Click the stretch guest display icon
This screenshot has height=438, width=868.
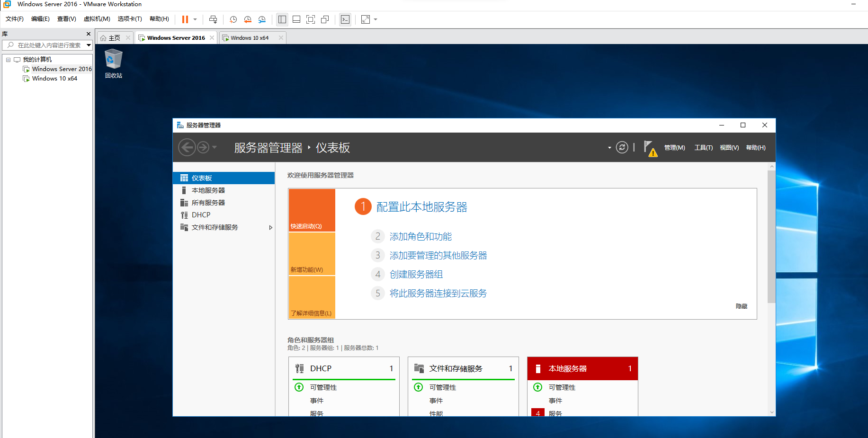pyautogui.click(x=366, y=19)
